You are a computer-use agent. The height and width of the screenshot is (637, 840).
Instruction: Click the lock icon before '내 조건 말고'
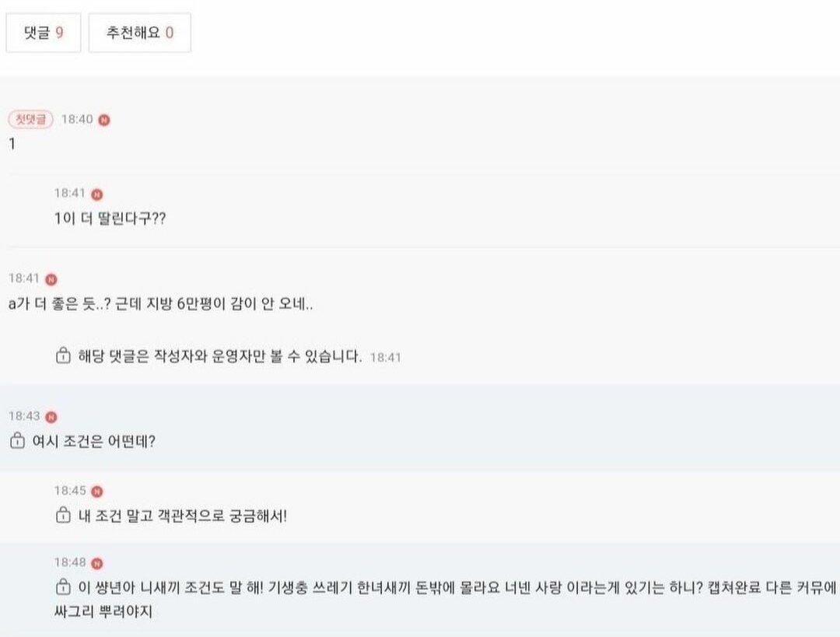[63, 515]
